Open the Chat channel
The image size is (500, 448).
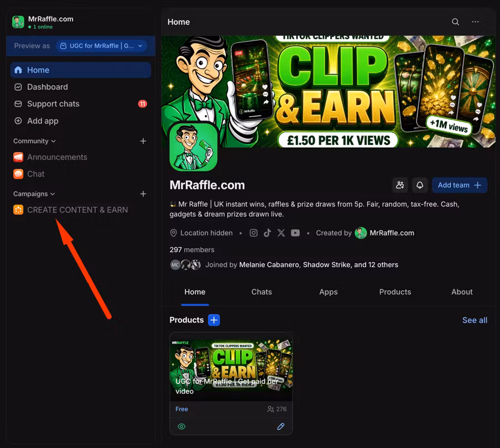click(81, 174)
